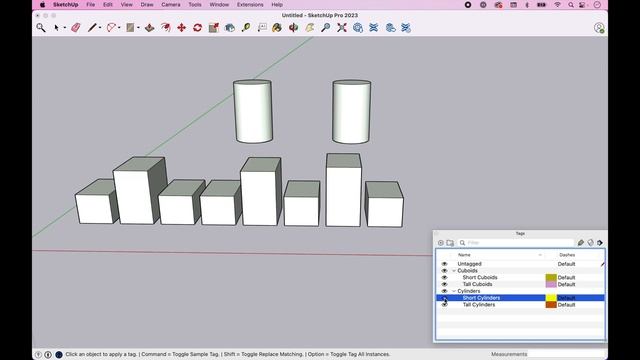
Task: Click the Color by Tag icon
Action: (591, 242)
